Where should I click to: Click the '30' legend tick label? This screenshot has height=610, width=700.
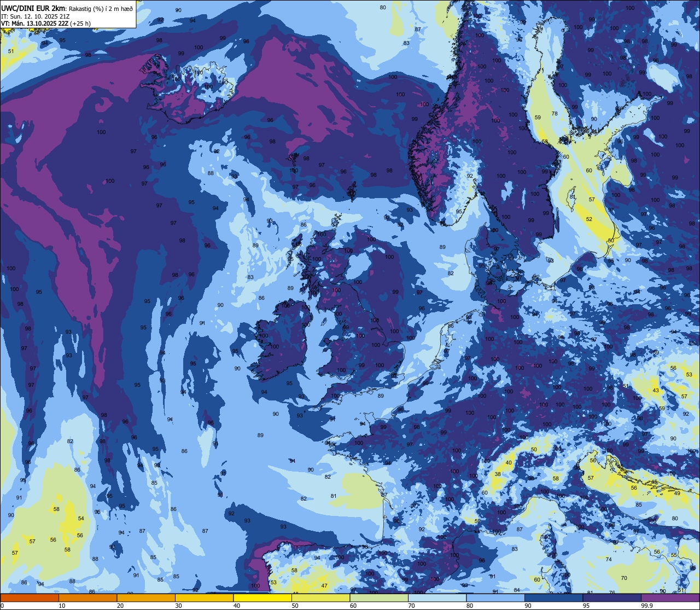point(178,606)
